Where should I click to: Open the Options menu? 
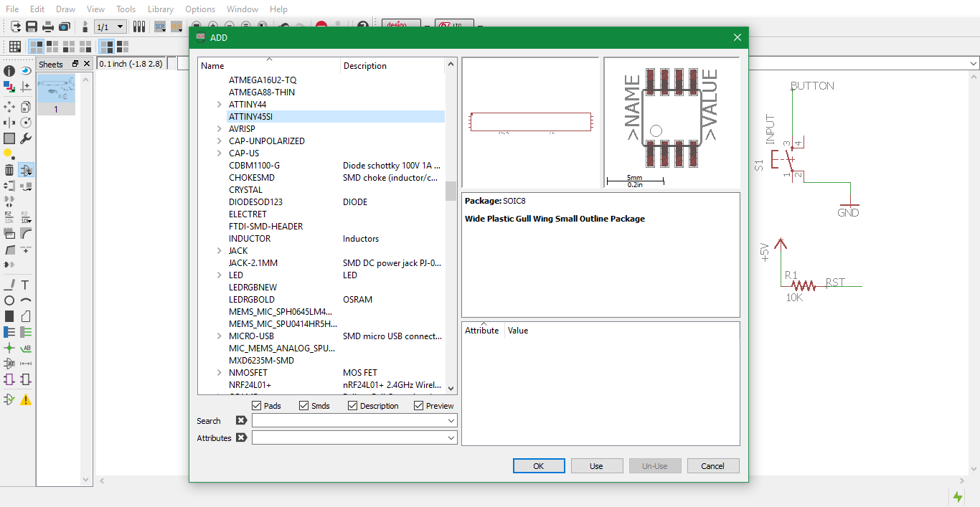200,9
